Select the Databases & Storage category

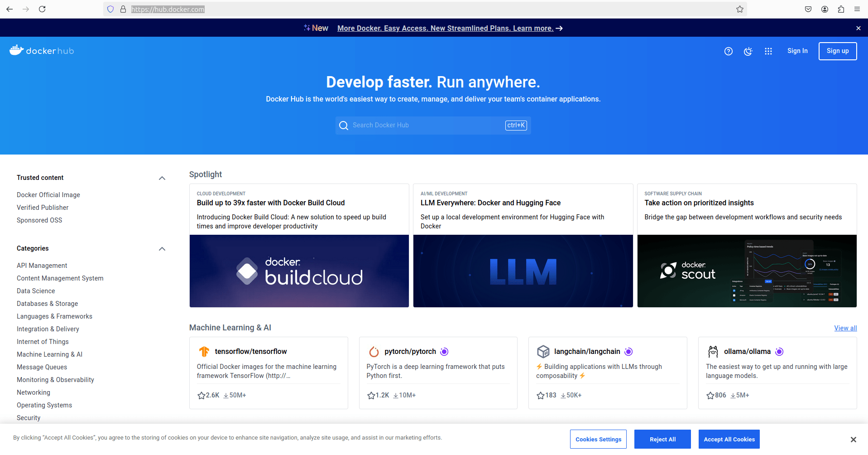click(x=47, y=304)
